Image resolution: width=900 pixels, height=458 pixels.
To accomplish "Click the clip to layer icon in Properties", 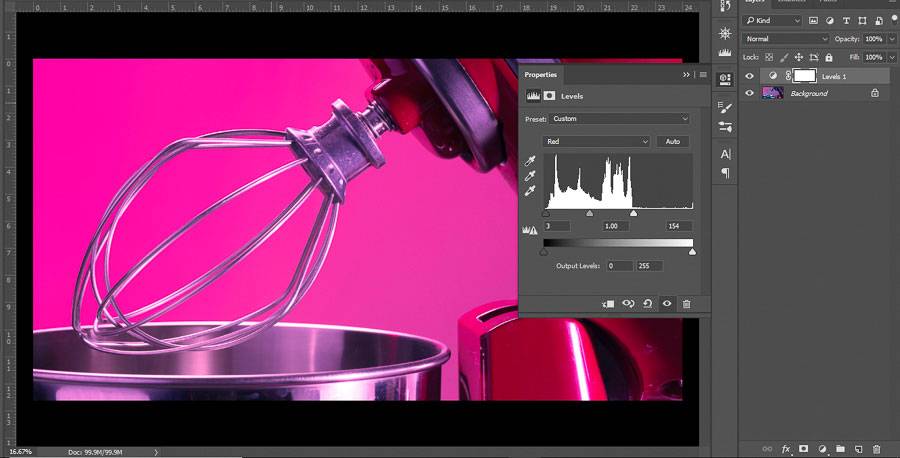I will pyautogui.click(x=608, y=303).
